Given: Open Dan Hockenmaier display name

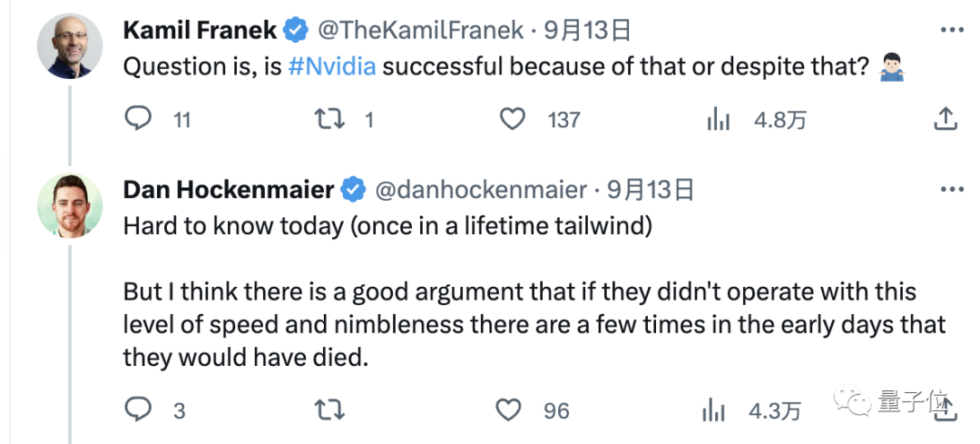Looking at the screenshot, I should tap(229, 190).
